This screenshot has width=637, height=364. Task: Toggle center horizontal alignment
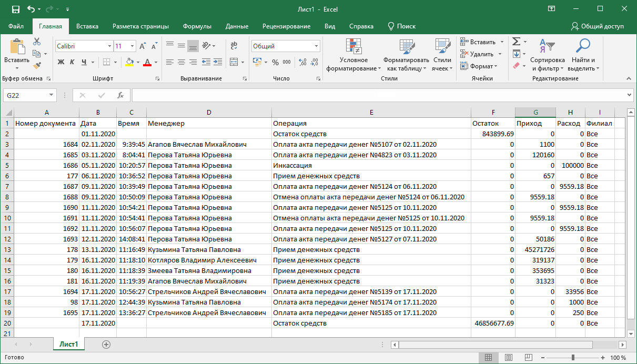(181, 62)
